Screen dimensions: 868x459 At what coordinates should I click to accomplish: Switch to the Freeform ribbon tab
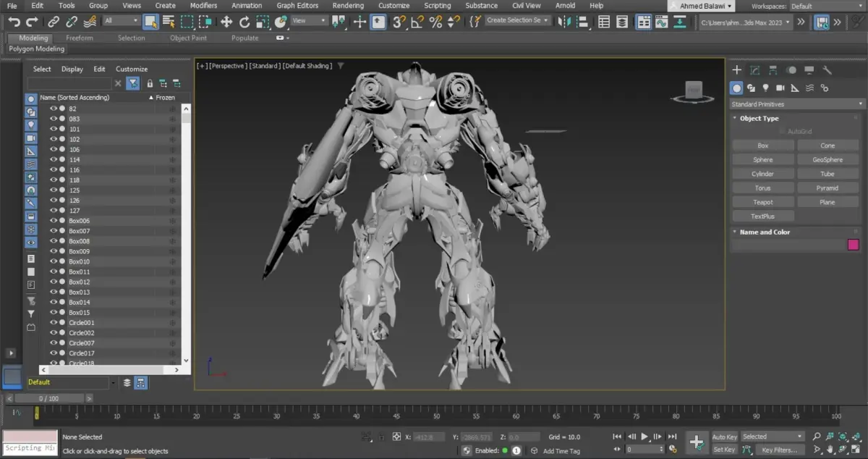[x=79, y=38]
